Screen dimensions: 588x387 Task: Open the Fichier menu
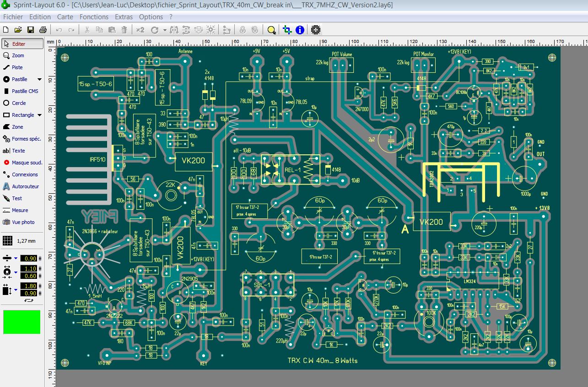(x=13, y=17)
